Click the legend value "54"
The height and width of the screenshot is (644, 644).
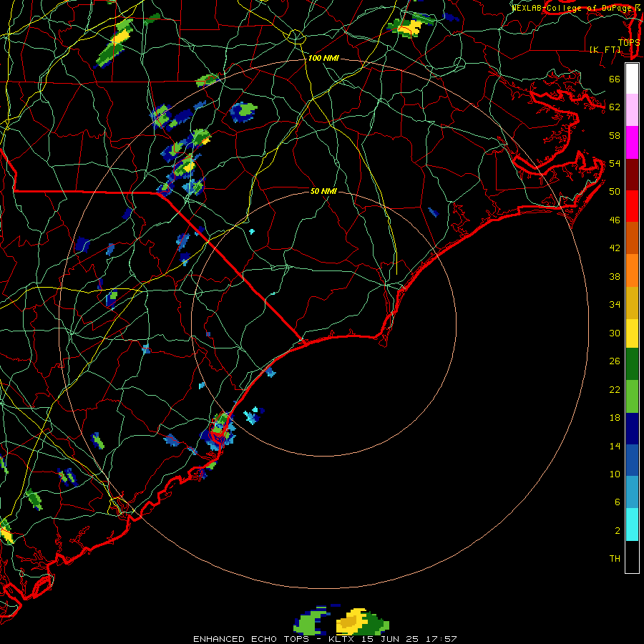point(615,163)
